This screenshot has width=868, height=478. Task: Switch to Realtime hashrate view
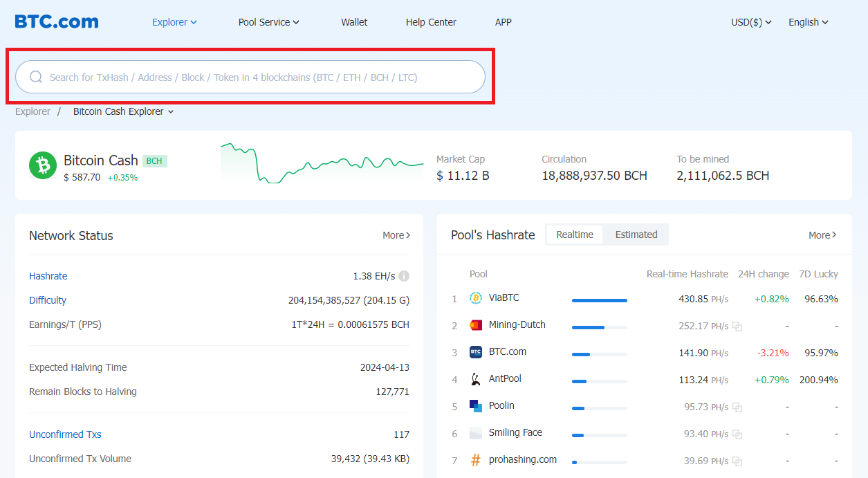pyautogui.click(x=575, y=235)
